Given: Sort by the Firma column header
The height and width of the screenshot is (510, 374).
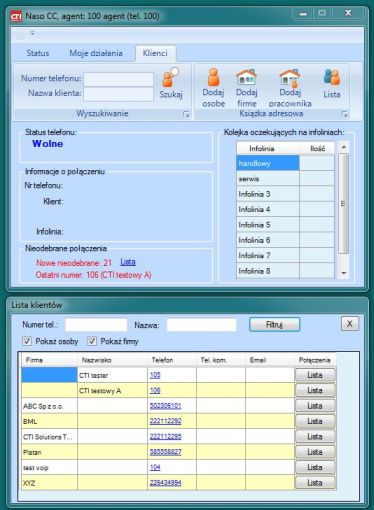Looking at the screenshot, I should [x=49, y=360].
